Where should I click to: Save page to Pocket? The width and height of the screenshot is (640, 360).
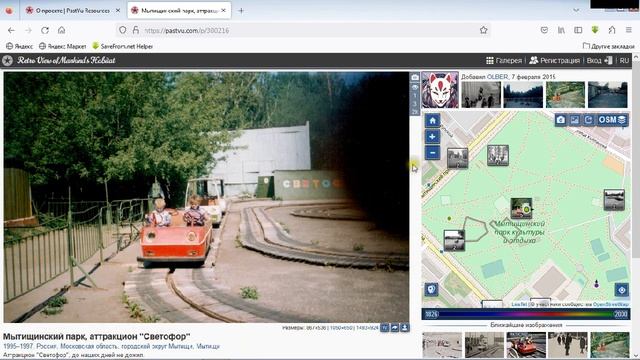click(x=544, y=30)
